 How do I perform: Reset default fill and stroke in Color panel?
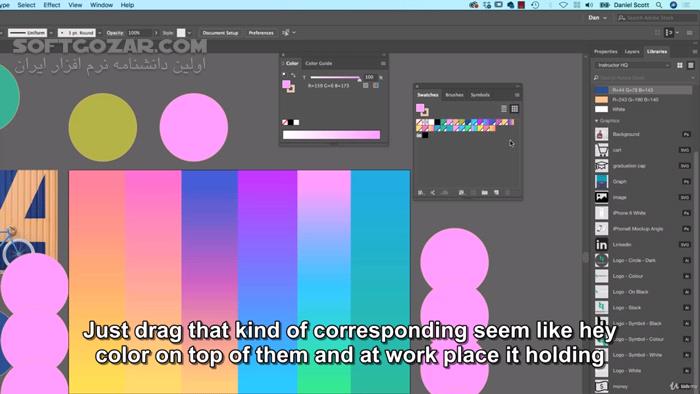284,75
